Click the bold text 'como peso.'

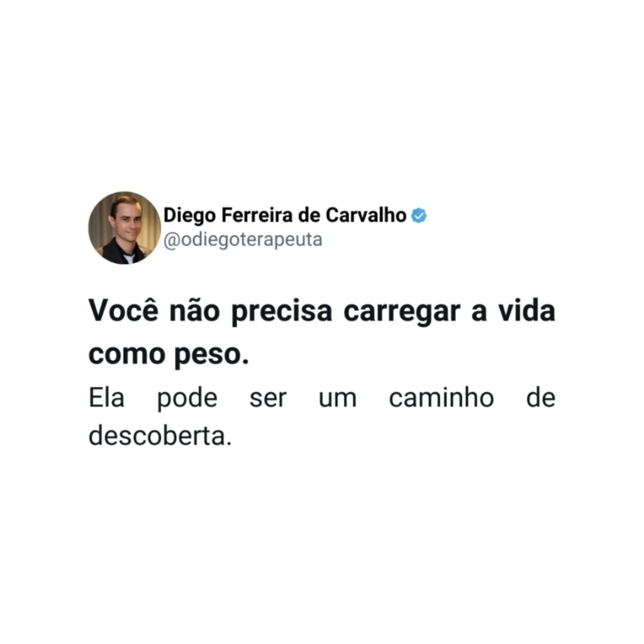pos(169,355)
